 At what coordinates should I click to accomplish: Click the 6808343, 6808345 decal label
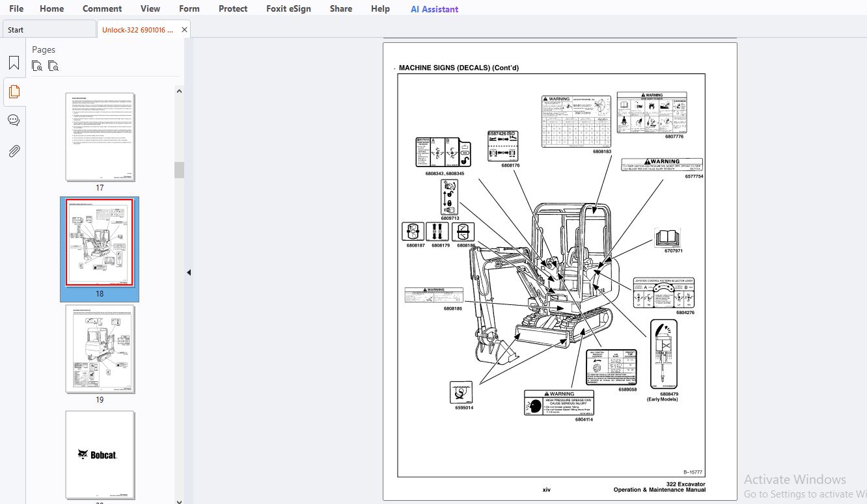445,174
